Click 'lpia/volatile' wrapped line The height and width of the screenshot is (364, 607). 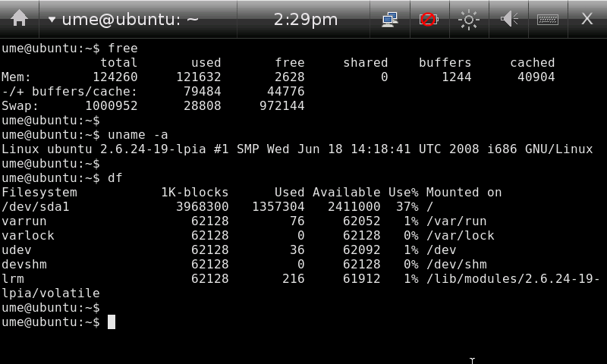(x=51, y=293)
